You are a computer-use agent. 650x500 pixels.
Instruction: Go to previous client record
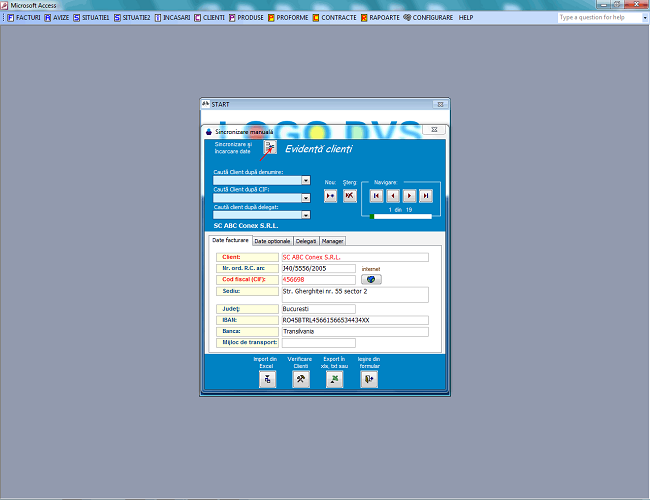coord(393,196)
